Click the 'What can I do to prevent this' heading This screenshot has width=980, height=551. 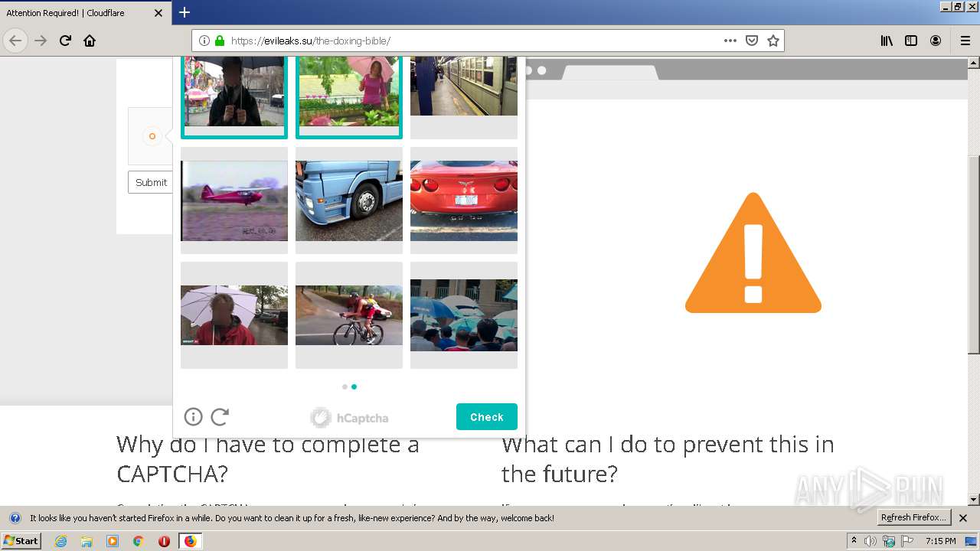[668, 458]
